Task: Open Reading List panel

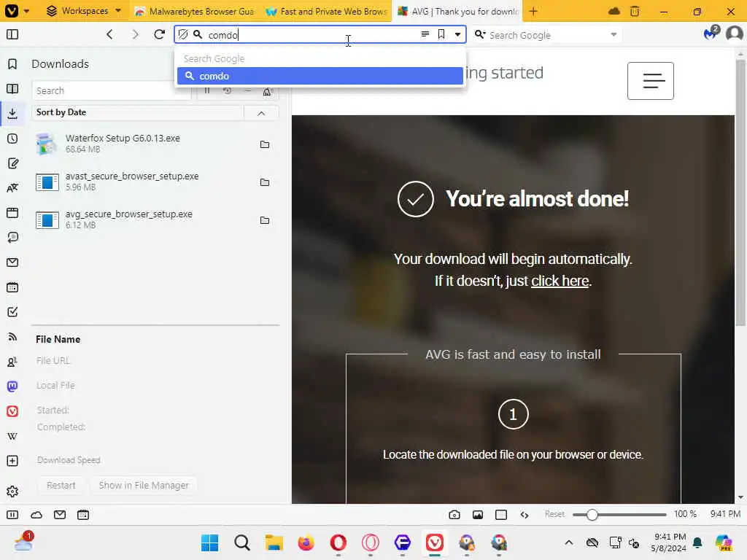Action: [12, 88]
